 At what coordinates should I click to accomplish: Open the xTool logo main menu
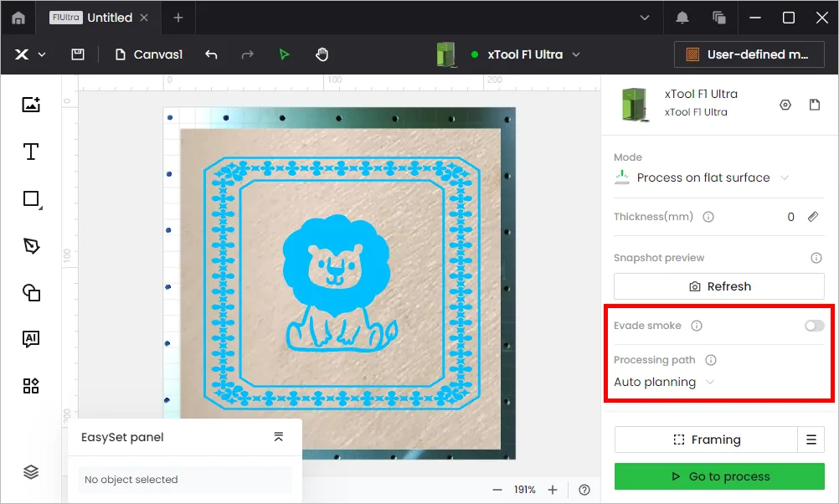click(x=29, y=54)
